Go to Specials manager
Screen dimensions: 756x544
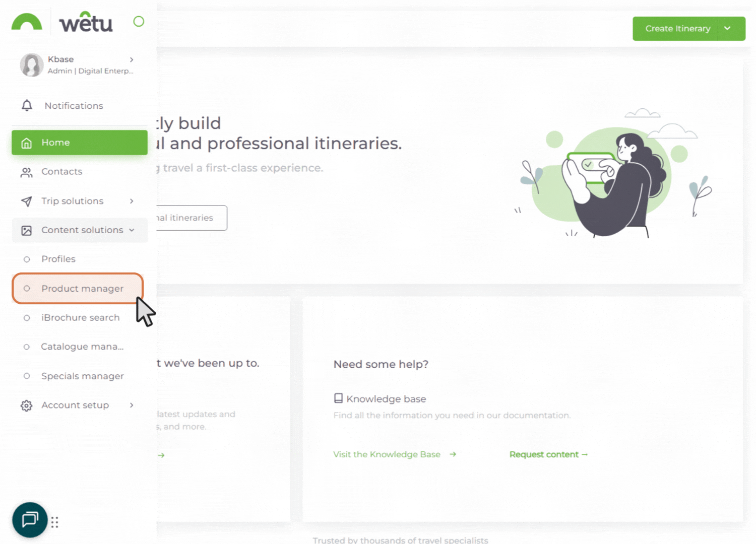pos(82,376)
